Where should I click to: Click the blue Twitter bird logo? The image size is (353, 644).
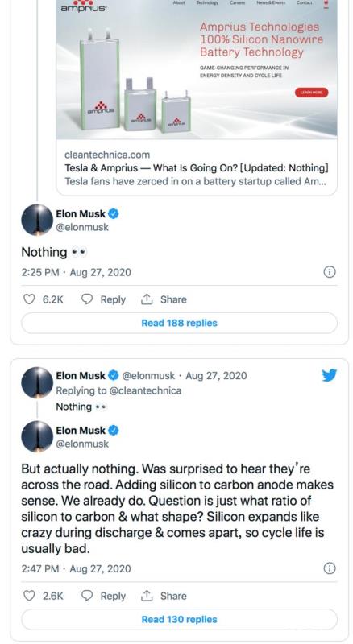(330, 375)
